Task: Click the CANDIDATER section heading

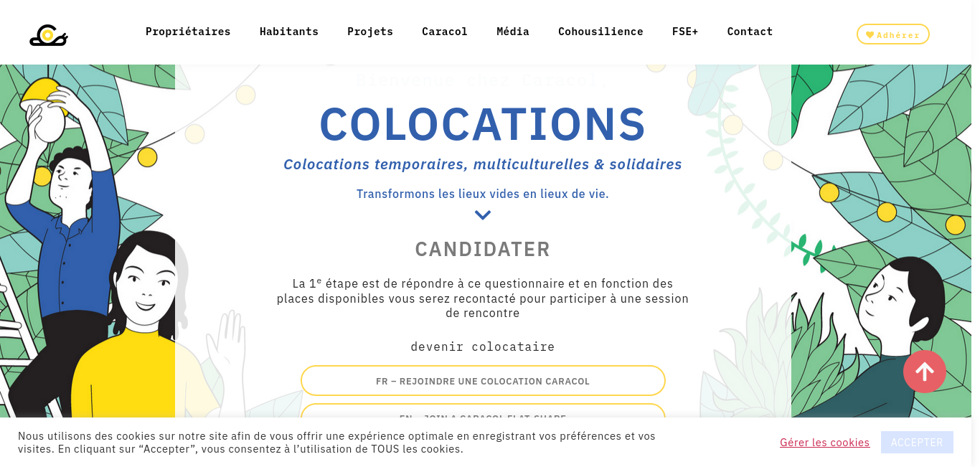Action: click(483, 249)
